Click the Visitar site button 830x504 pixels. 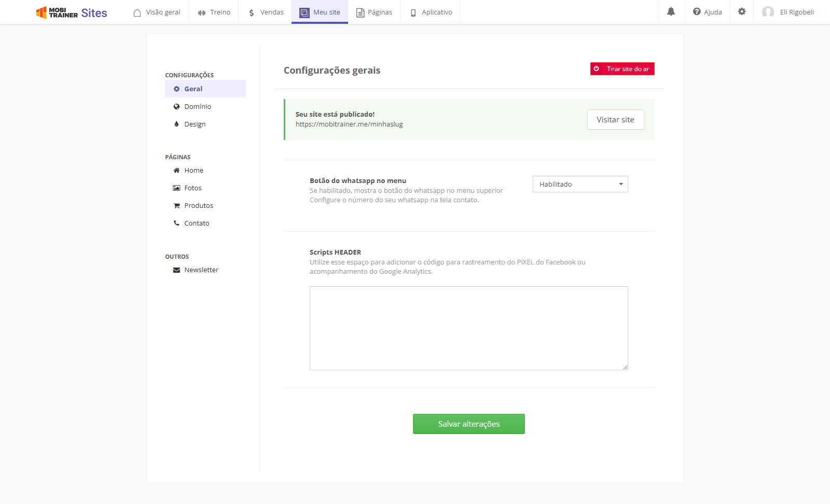tap(615, 119)
